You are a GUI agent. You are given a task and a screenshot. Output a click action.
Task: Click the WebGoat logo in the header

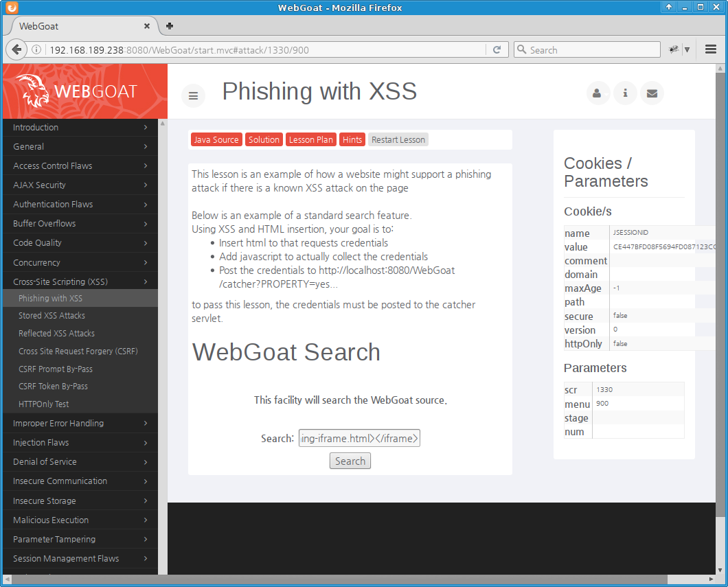(77, 91)
